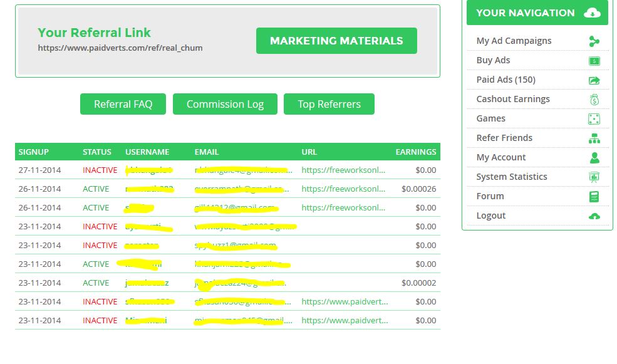Click the Games dice icon

pyautogui.click(x=594, y=119)
